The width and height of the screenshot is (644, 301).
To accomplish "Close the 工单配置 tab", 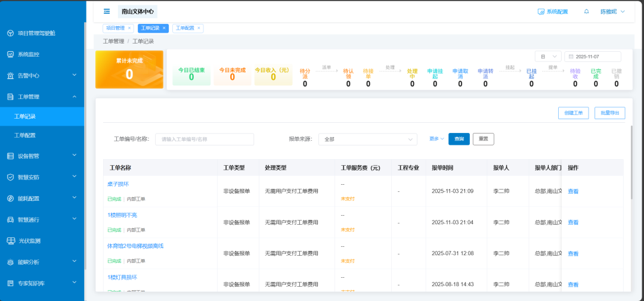I will click(x=199, y=28).
